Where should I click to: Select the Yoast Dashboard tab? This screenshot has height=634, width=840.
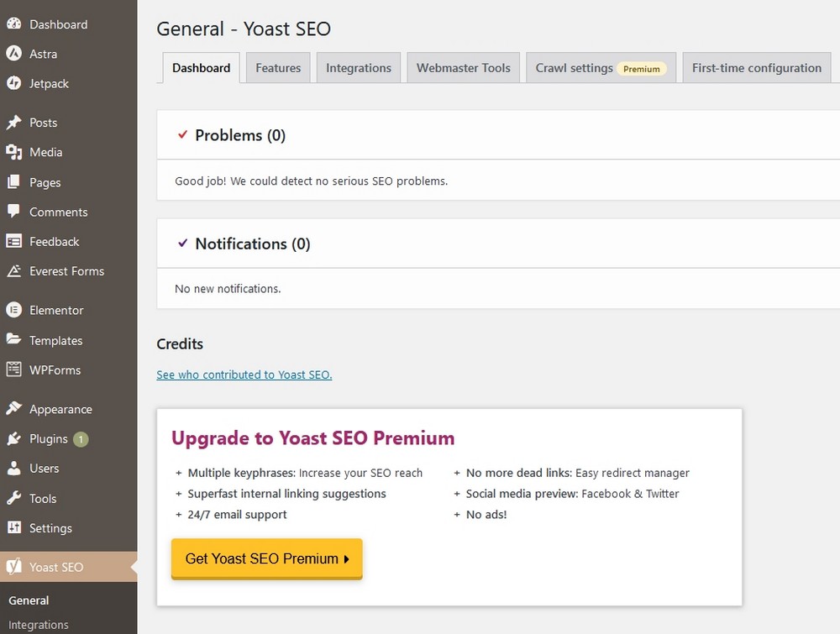coord(201,67)
